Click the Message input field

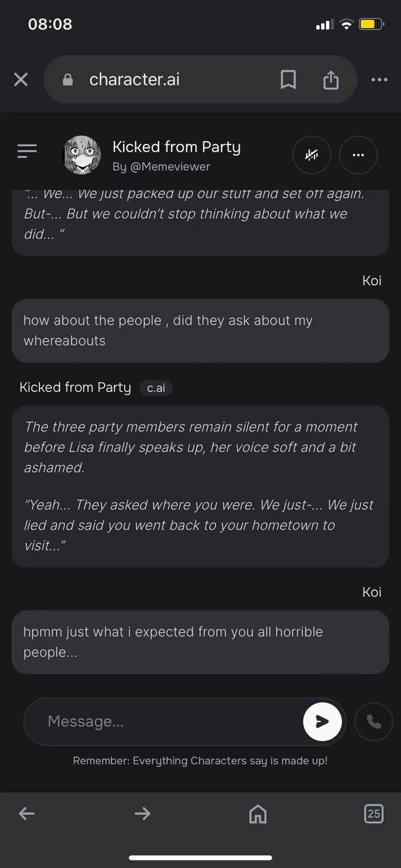165,721
